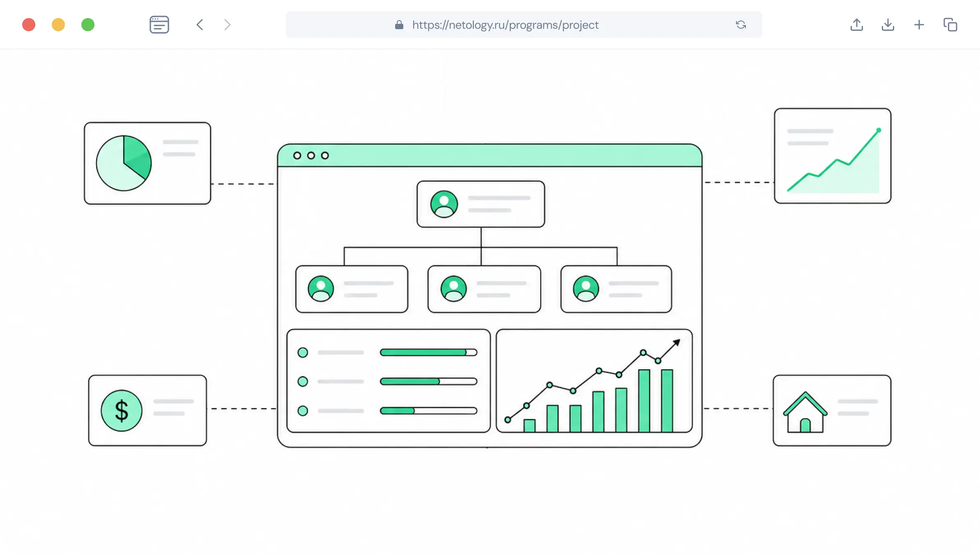Click the second green radio circle in list

coord(303,381)
